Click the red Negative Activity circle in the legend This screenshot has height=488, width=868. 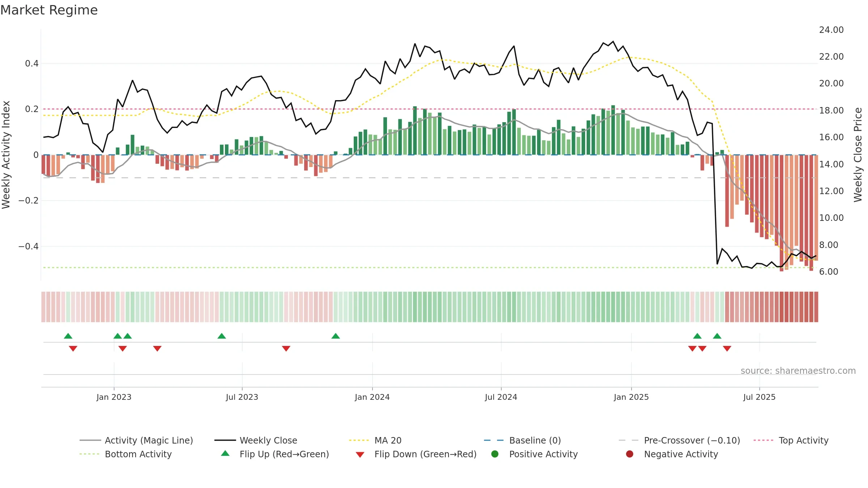[x=630, y=454]
